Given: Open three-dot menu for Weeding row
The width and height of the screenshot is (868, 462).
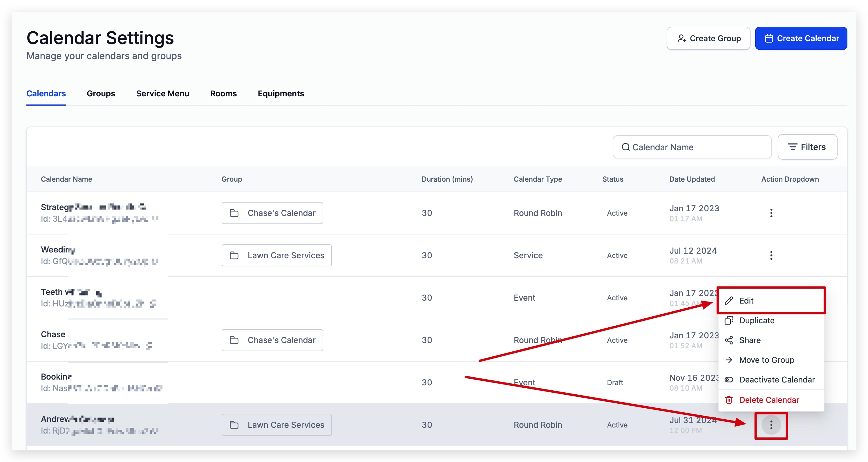Looking at the screenshot, I should 771,255.
